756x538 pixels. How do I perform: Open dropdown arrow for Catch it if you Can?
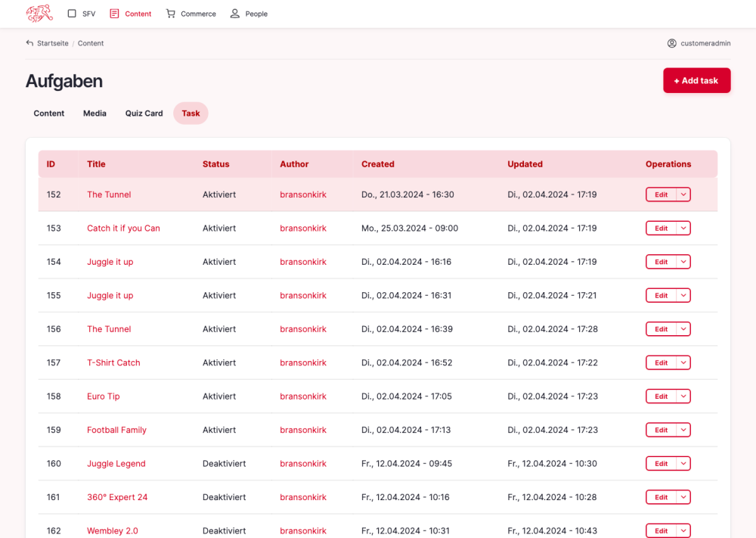(683, 229)
